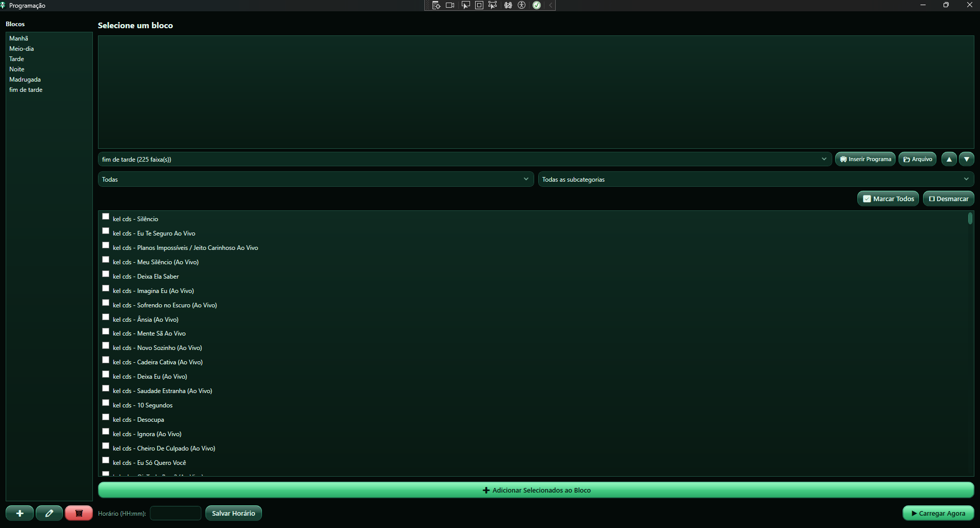Mark the Eu Só Quero Você checkbox
980x528 pixels.
106,460
